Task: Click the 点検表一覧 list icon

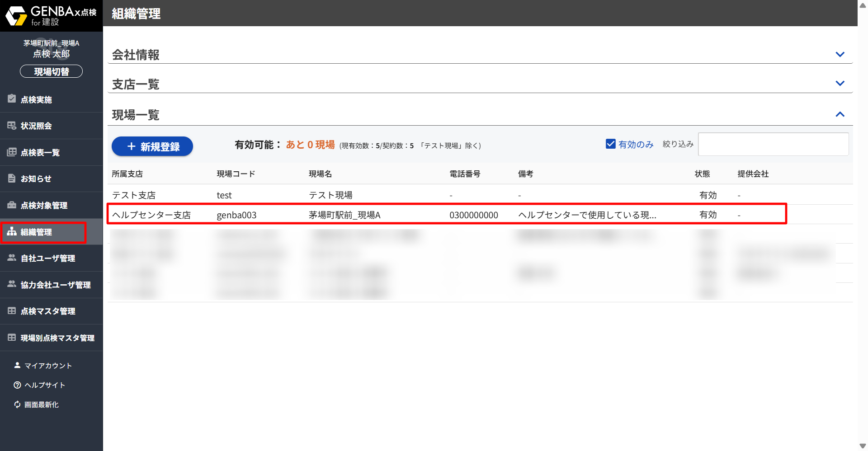Action: click(12, 152)
